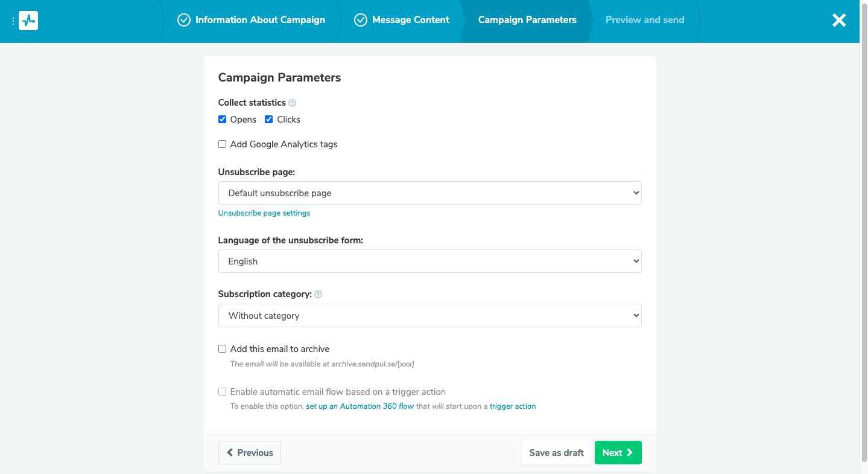
Task: Click the Save as draft button
Action: 556,453
